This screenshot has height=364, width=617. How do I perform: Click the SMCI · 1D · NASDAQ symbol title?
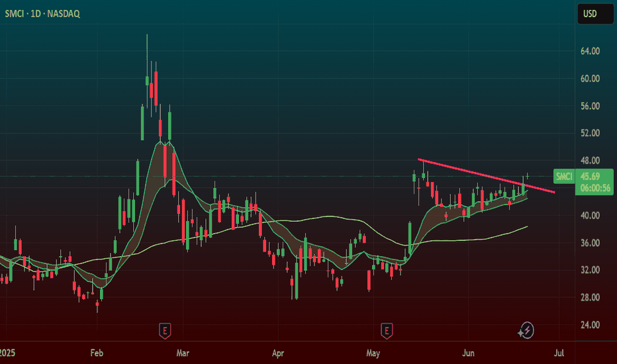(x=42, y=14)
